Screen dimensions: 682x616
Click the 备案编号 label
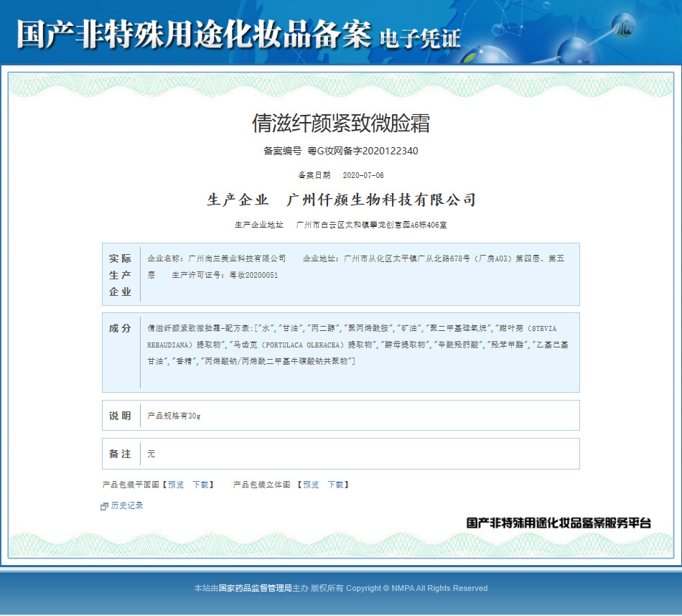pyautogui.click(x=282, y=151)
